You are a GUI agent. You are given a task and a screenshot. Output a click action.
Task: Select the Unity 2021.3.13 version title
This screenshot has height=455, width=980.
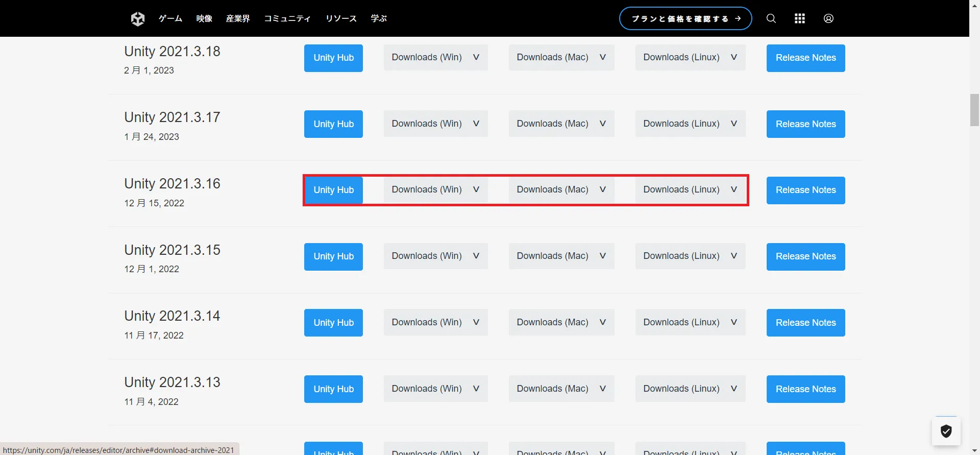pos(172,382)
